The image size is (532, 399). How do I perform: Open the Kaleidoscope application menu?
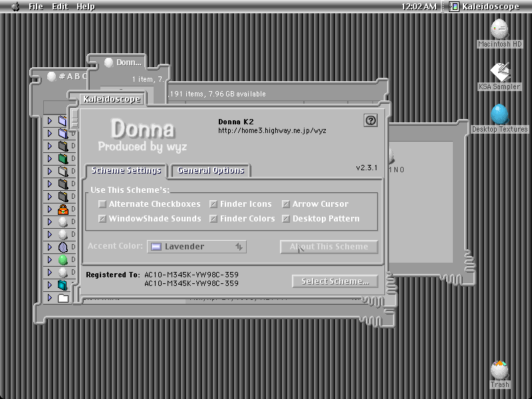[484, 7]
